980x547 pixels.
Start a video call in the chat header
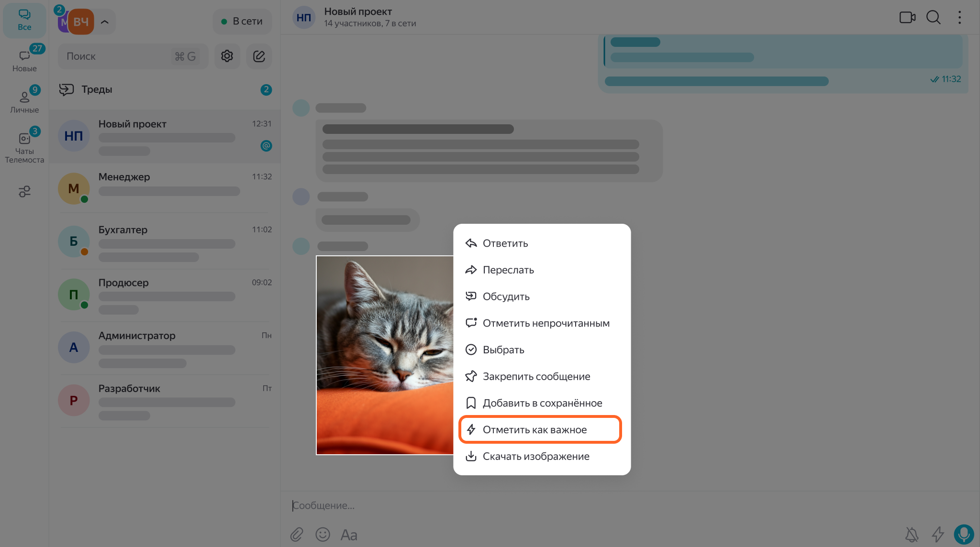[907, 18]
